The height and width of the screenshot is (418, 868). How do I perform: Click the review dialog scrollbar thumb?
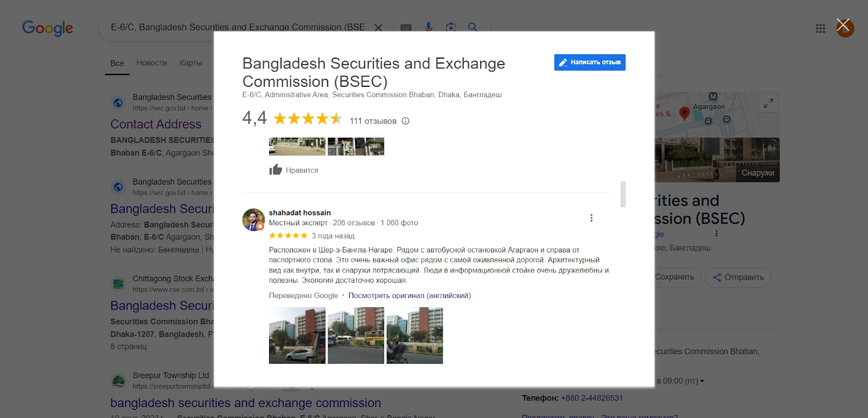623,194
